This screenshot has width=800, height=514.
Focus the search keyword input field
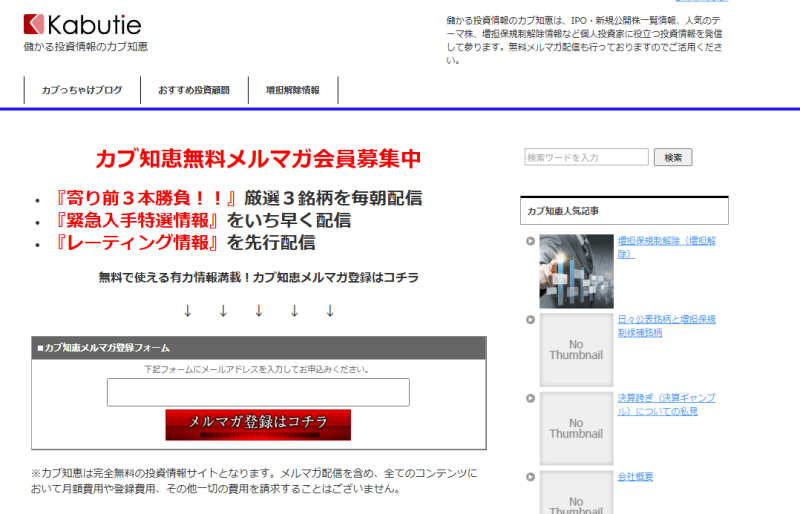click(586, 157)
